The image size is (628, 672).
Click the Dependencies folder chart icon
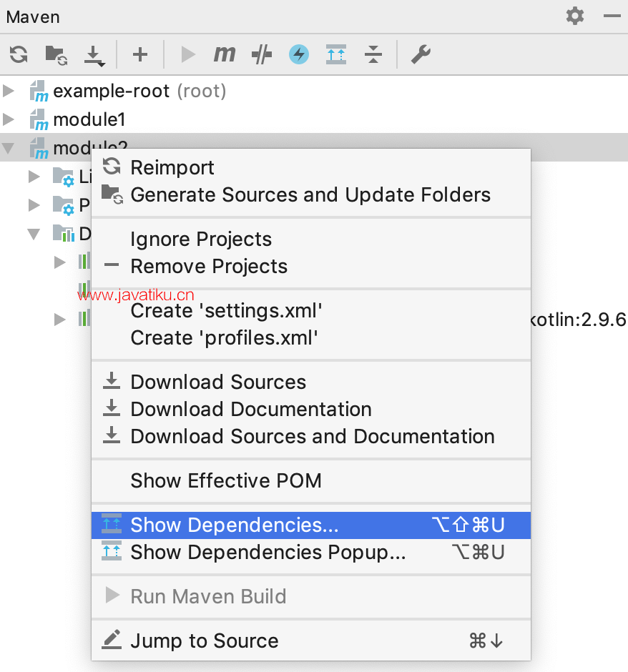[63, 234]
